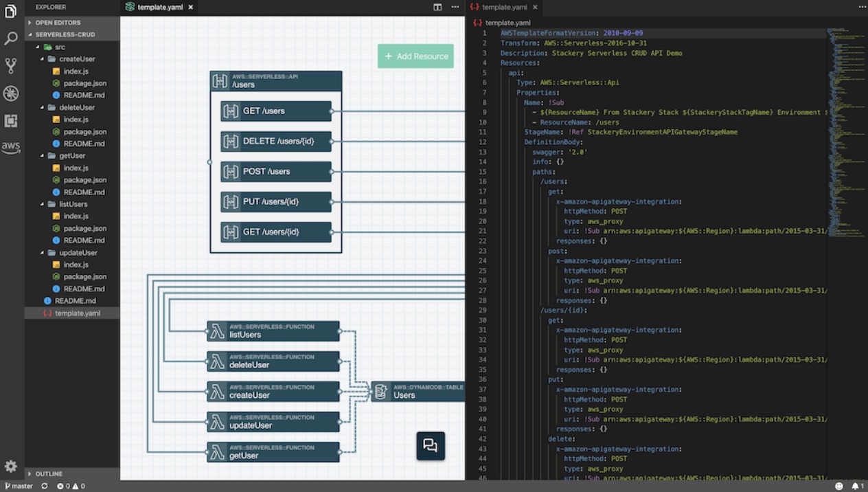Image resolution: width=868 pixels, height=492 pixels.
Task: Open more actions for left editor group
Action: click(x=455, y=7)
